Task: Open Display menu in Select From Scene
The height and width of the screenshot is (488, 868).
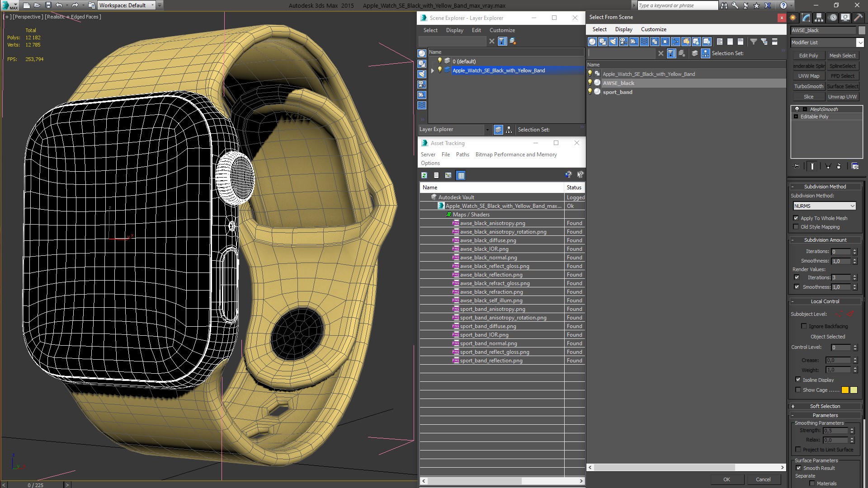Action: click(x=624, y=29)
